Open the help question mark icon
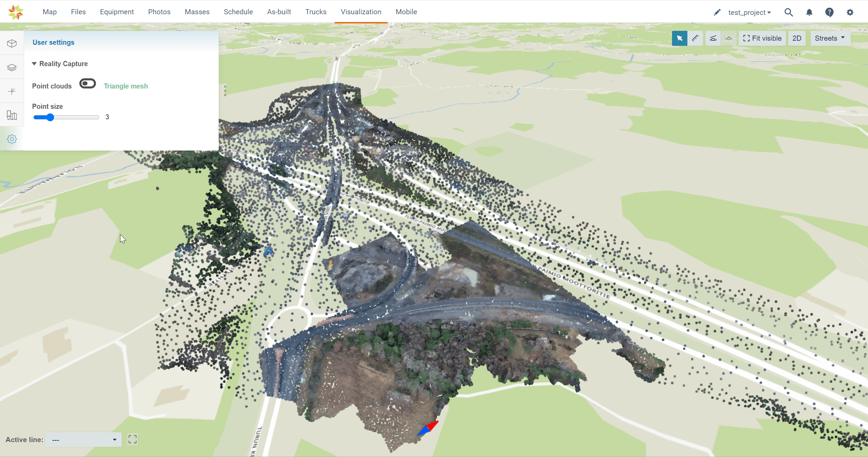This screenshot has width=868, height=457. point(829,13)
